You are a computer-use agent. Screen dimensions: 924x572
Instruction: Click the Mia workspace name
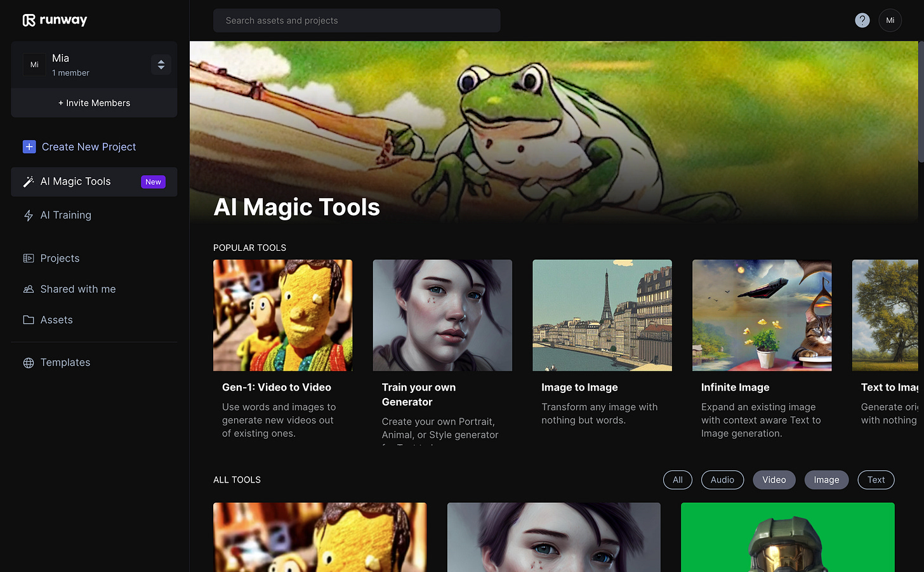60,58
